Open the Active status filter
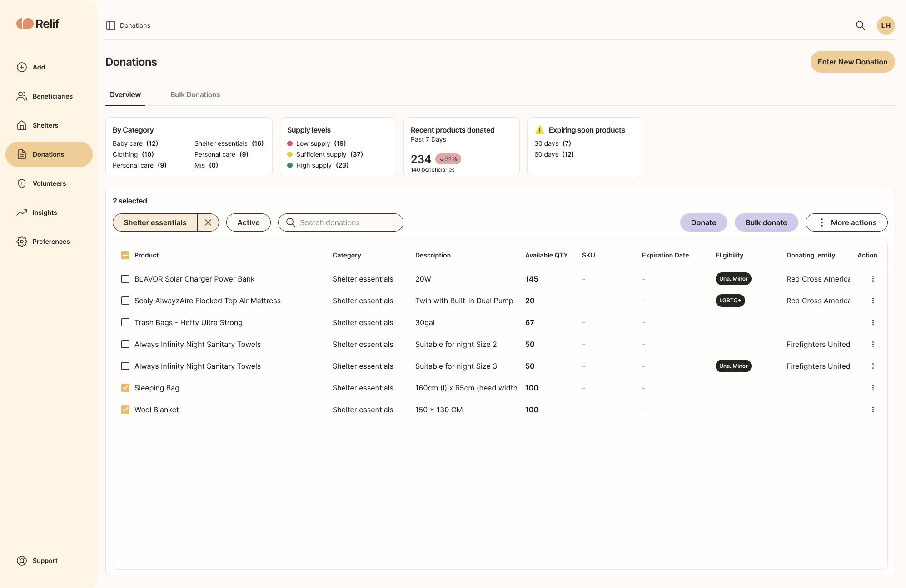Screen dimensions: 906x588 click(249, 222)
